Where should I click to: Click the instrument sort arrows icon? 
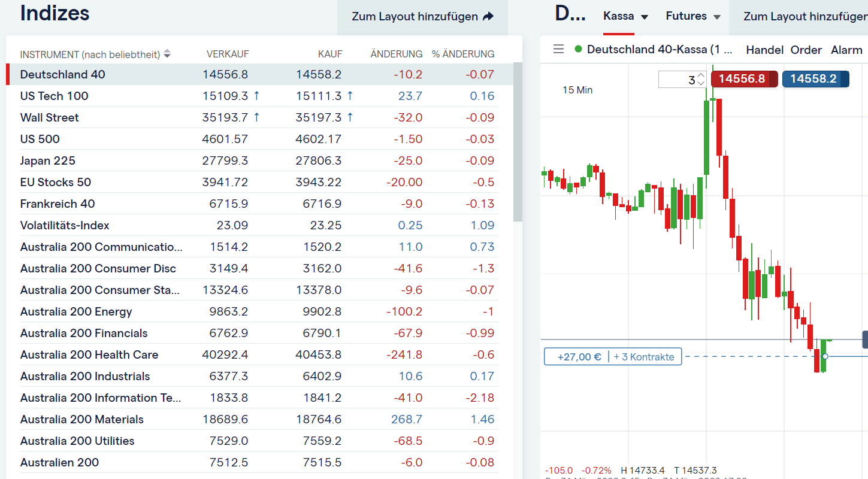[x=167, y=54]
